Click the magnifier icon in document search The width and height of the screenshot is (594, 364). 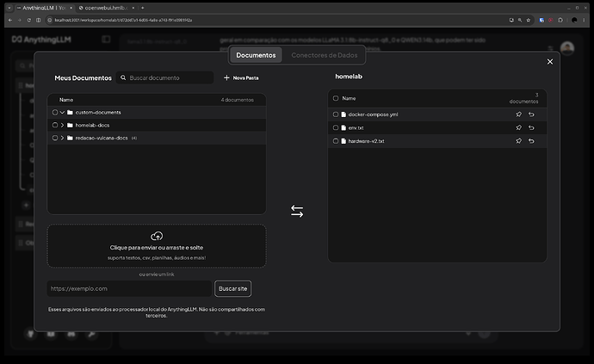point(123,77)
